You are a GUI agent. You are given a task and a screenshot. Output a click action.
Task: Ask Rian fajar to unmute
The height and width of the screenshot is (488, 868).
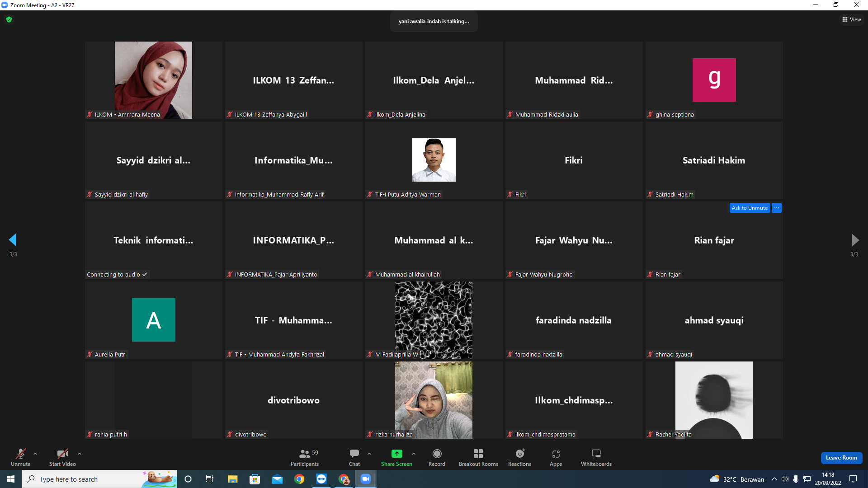tap(750, 208)
